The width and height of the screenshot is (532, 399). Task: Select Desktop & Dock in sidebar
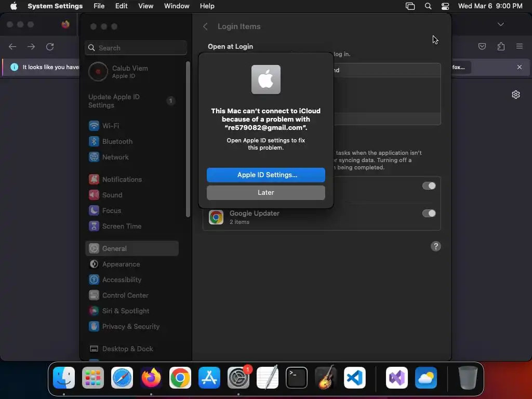coord(132,349)
